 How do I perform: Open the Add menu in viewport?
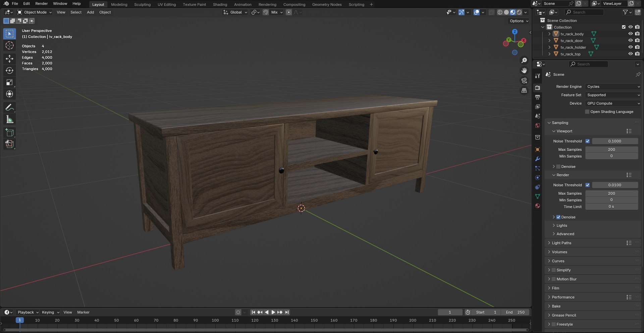(x=91, y=12)
